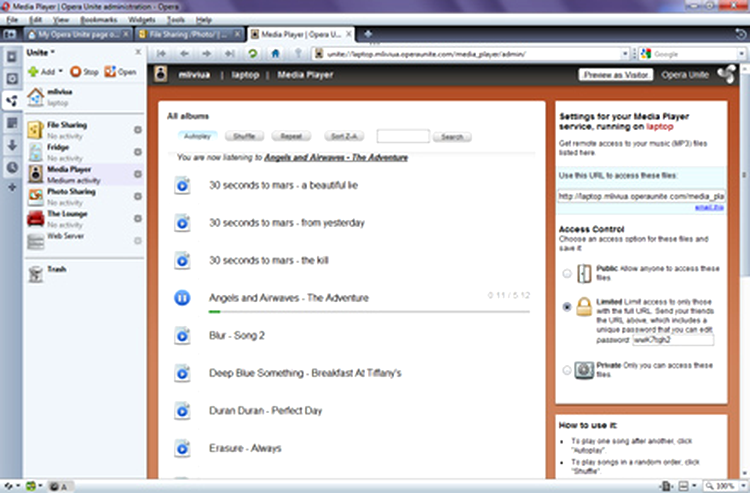Image resolution: width=750 pixels, height=493 pixels.
Task: Play Erasure - Always track icon
Action: (x=182, y=449)
